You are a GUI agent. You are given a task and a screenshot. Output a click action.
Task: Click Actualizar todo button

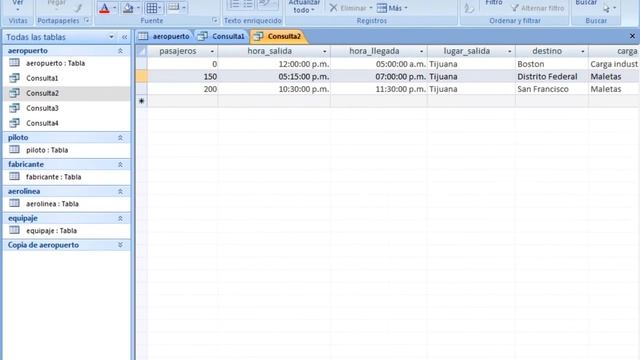[304, 7]
